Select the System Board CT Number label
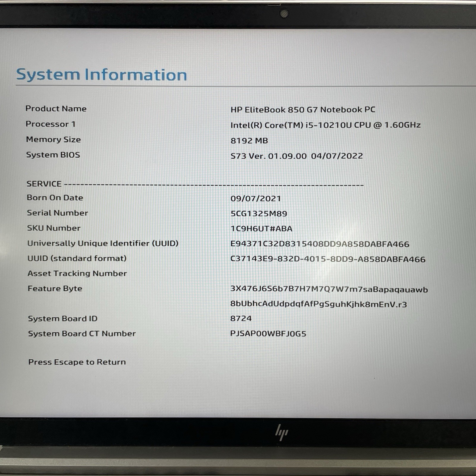Image resolution: width=476 pixels, height=476 pixels. (x=82, y=333)
